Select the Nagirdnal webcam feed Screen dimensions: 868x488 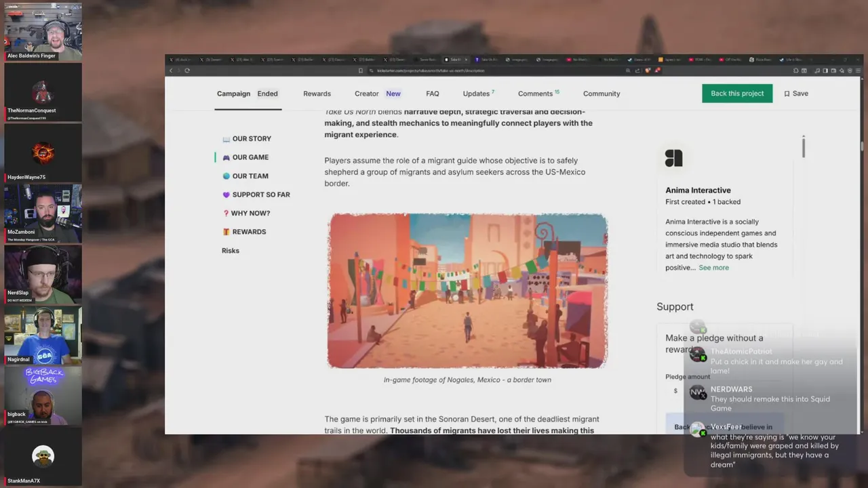pyautogui.click(x=43, y=335)
